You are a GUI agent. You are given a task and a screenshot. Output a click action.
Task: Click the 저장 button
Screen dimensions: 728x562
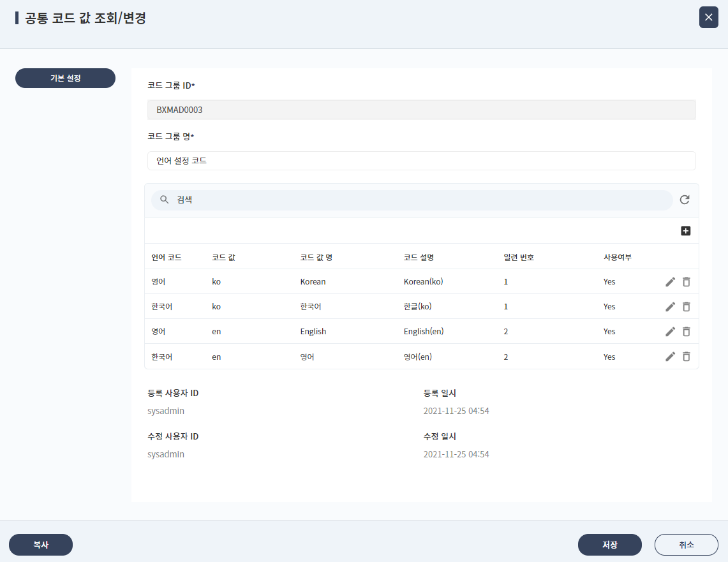pos(609,545)
